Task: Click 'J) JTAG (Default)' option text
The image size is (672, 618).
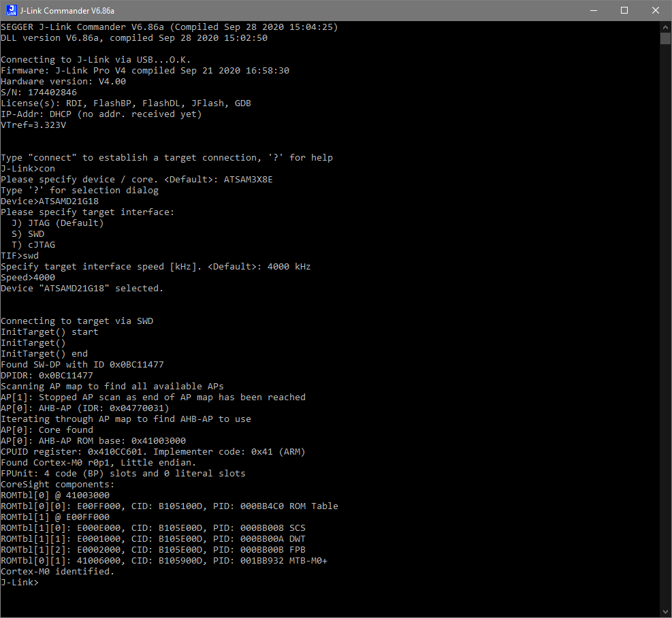Action: 58,223
